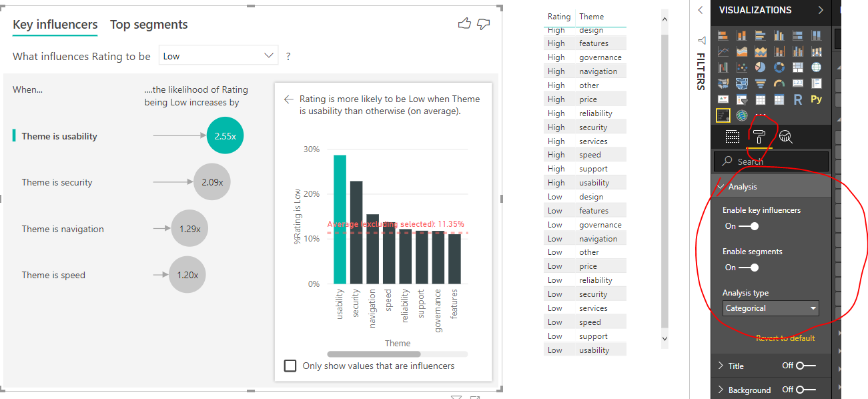Collapse the Analysis section
Image resolution: width=868 pixels, height=399 pixels.
coord(721,187)
